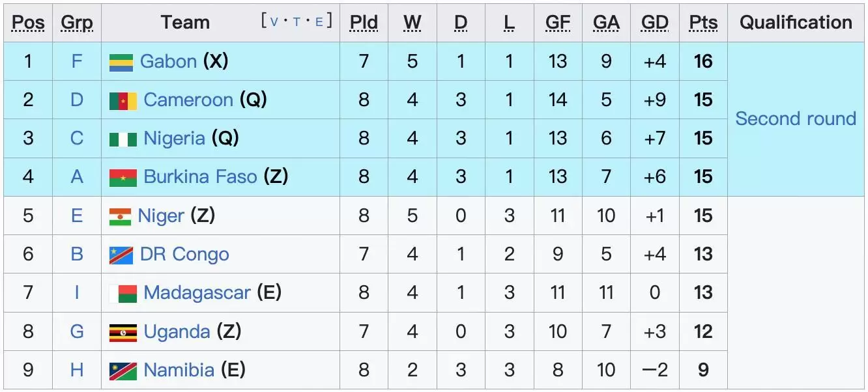
Task: Open the Group F link
Action: pos(77,61)
